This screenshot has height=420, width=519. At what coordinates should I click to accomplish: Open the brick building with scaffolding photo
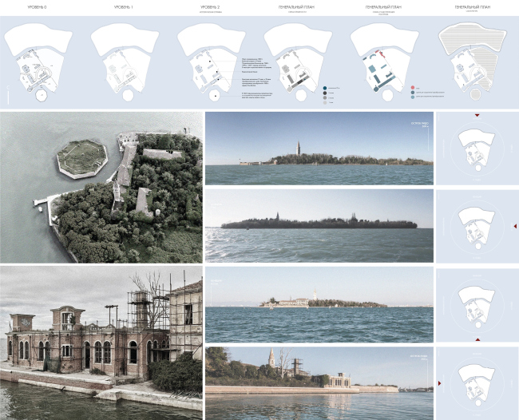101,343
